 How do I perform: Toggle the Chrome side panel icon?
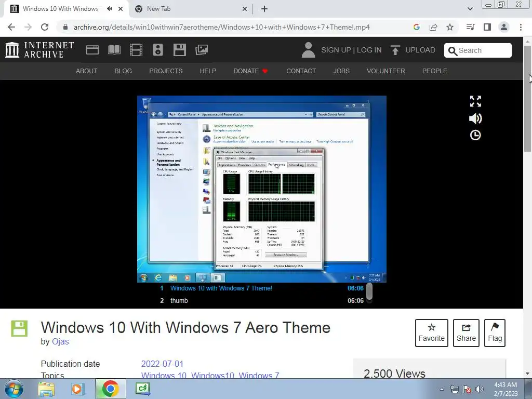(487, 27)
